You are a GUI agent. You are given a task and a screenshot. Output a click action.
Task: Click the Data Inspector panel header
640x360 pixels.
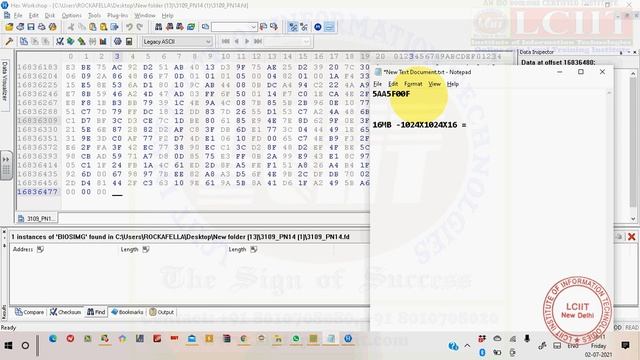point(537,52)
